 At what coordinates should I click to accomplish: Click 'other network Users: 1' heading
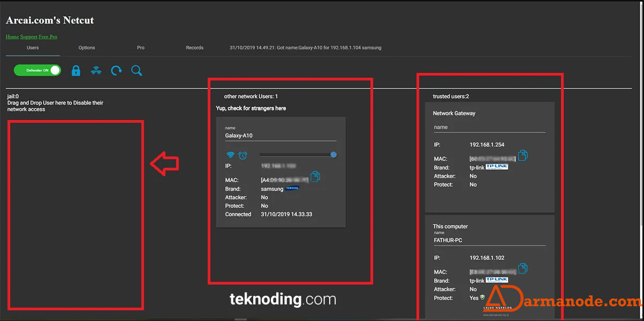[251, 96]
